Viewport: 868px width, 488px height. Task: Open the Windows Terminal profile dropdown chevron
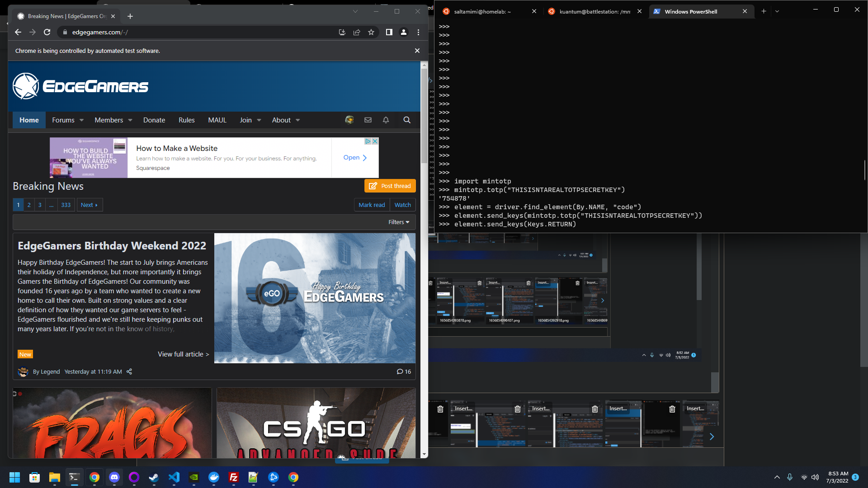coord(777,11)
